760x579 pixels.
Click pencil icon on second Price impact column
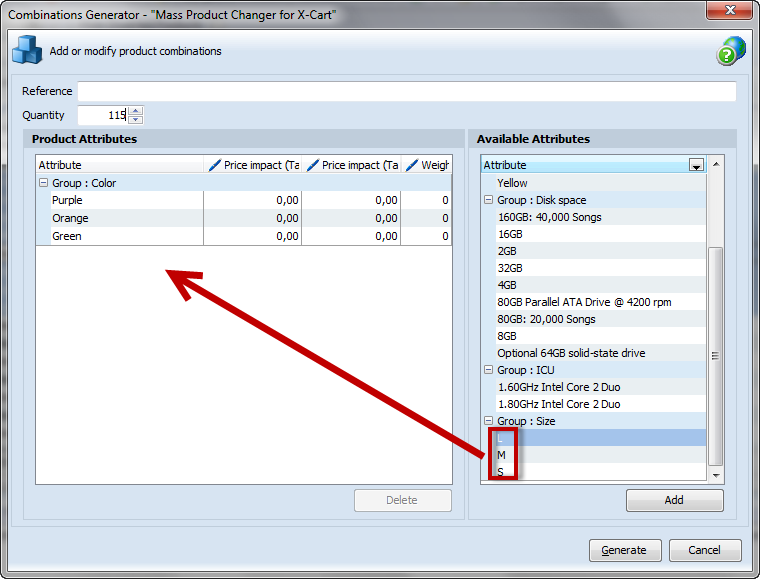(313, 165)
